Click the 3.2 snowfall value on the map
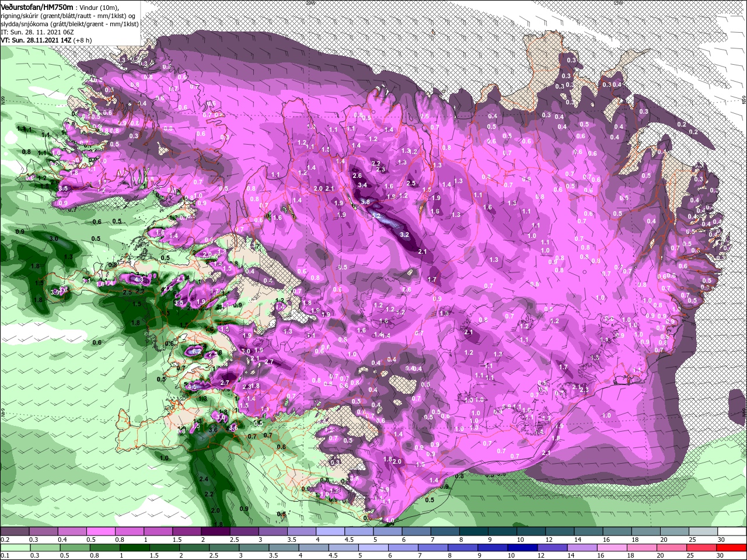The width and height of the screenshot is (747, 560). point(404,234)
